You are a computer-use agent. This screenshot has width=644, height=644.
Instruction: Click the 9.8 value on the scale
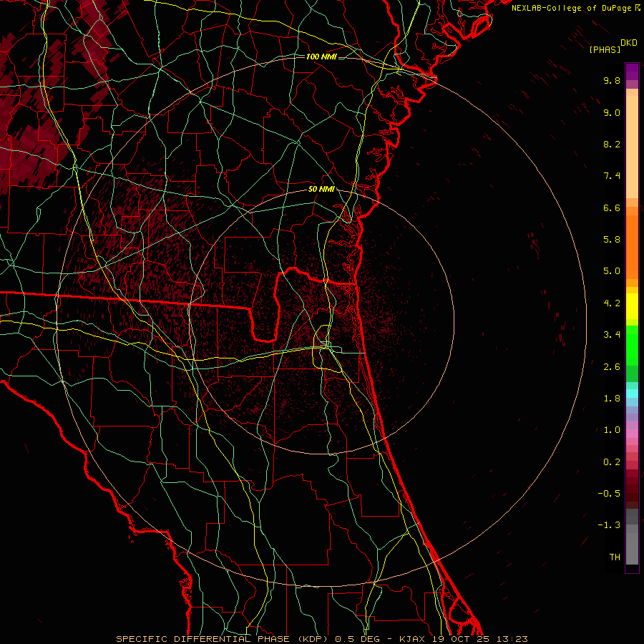pyautogui.click(x=611, y=81)
